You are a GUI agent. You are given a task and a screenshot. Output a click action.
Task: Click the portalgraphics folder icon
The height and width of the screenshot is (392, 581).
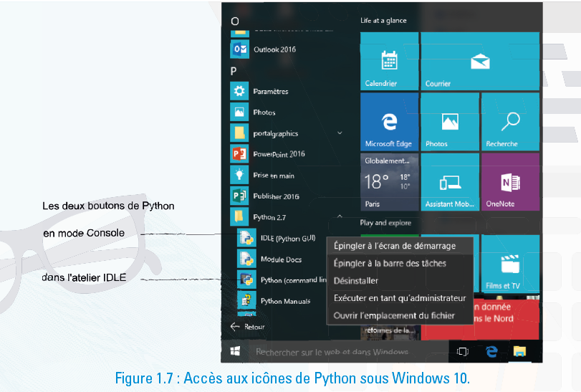(x=239, y=133)
